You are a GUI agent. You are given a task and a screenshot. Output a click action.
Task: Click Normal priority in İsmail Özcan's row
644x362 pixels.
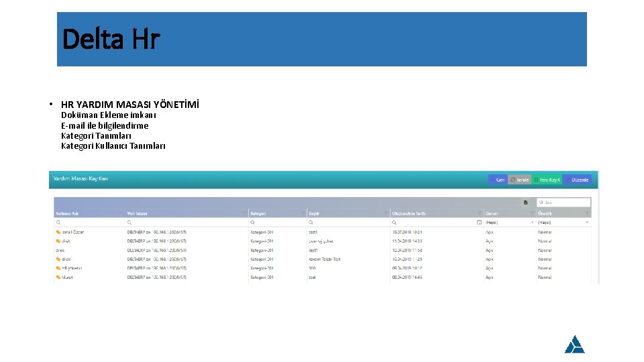tap(545, 233)
